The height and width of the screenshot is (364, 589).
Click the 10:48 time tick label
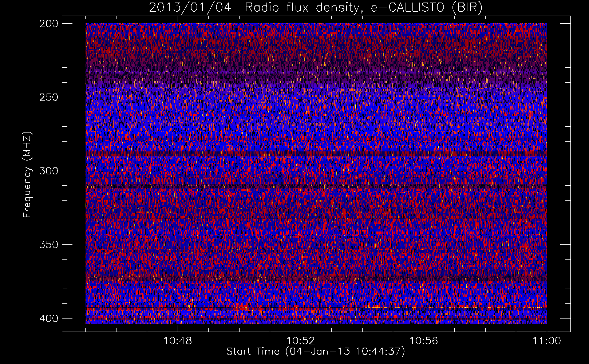coord(178,341)
